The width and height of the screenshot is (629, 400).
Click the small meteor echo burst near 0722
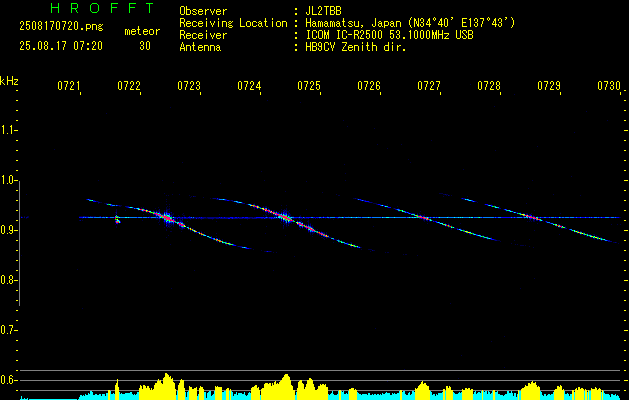(x=118, y=219)
